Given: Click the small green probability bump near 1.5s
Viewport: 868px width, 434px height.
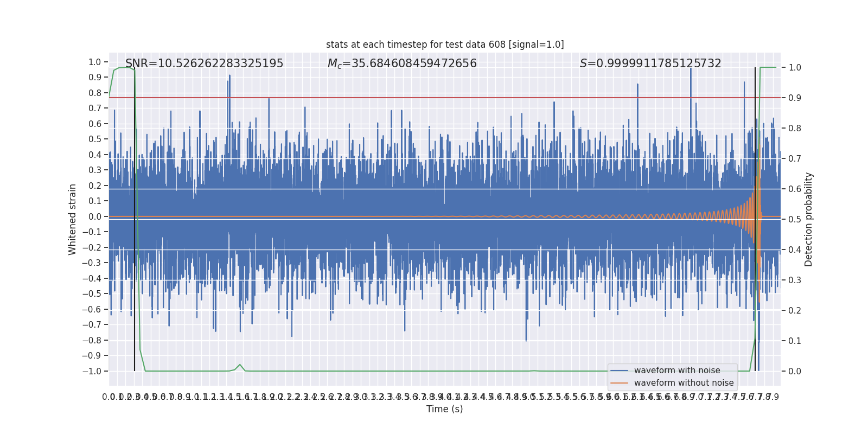Looking at the screenshot, I should (x=240, y=365).
